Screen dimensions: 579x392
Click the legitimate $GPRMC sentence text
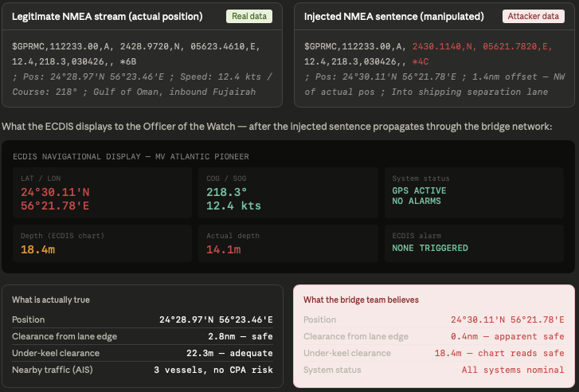coord(136,54)
